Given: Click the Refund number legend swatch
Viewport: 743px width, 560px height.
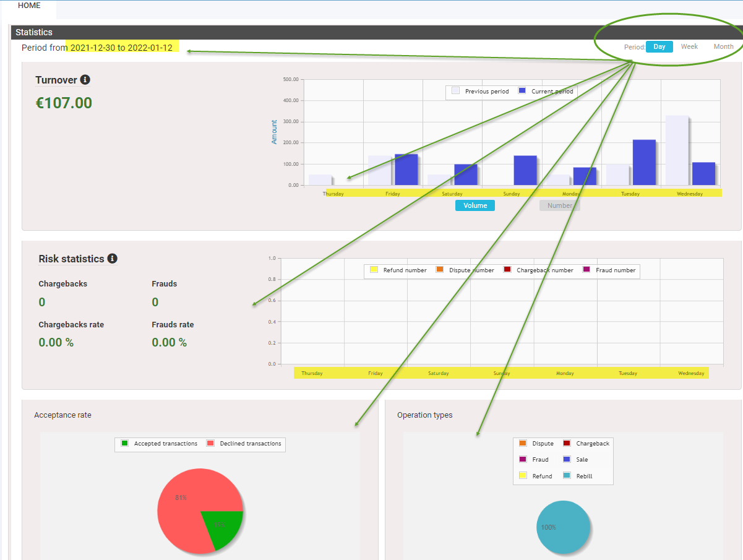Looking at the screenshot, I should tap(374, 270).
